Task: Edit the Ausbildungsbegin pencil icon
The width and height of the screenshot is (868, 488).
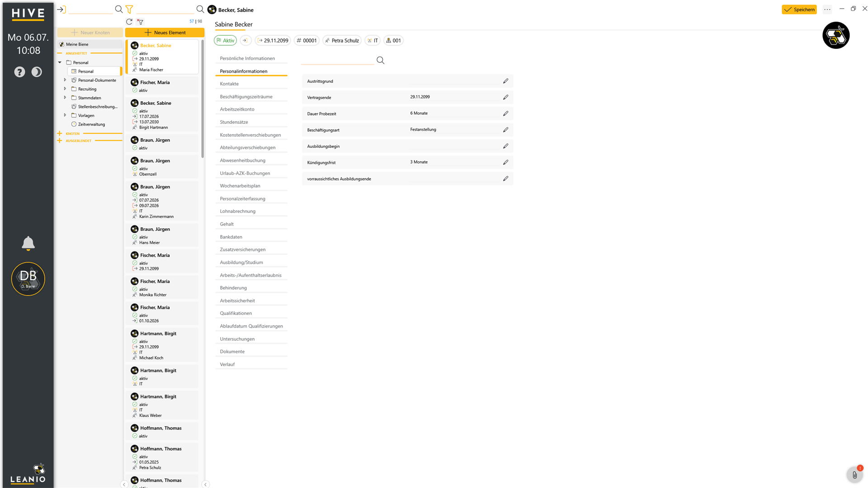Action: coord(505,146)
